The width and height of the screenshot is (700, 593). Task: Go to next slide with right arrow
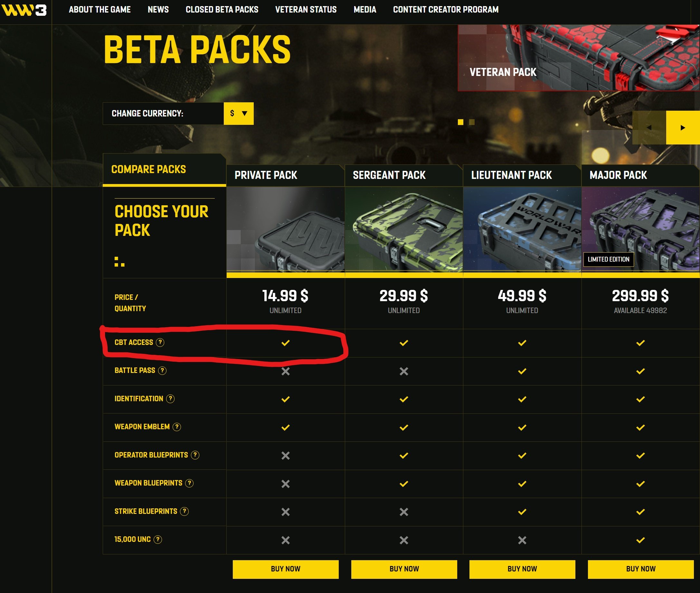tap(683, 127)
